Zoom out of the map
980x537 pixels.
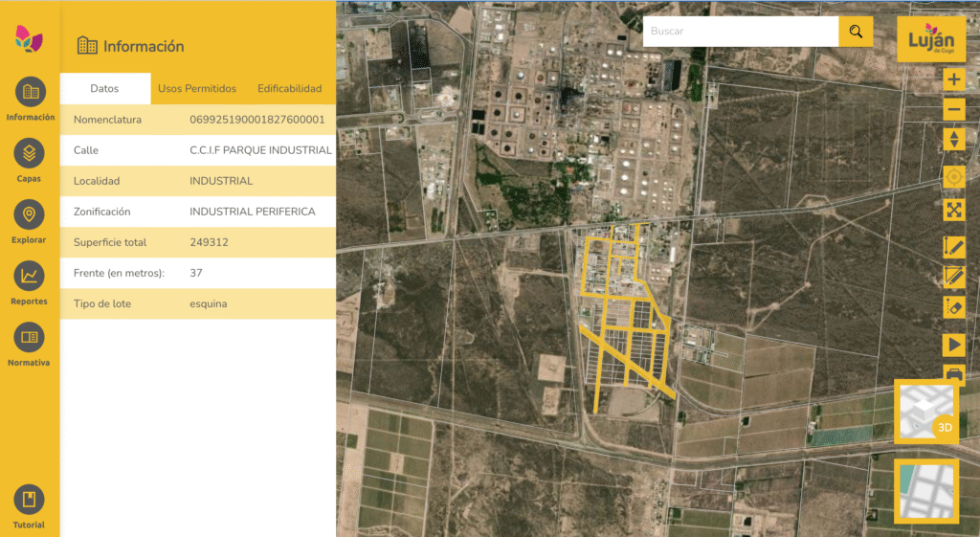(x=953, y=109)
